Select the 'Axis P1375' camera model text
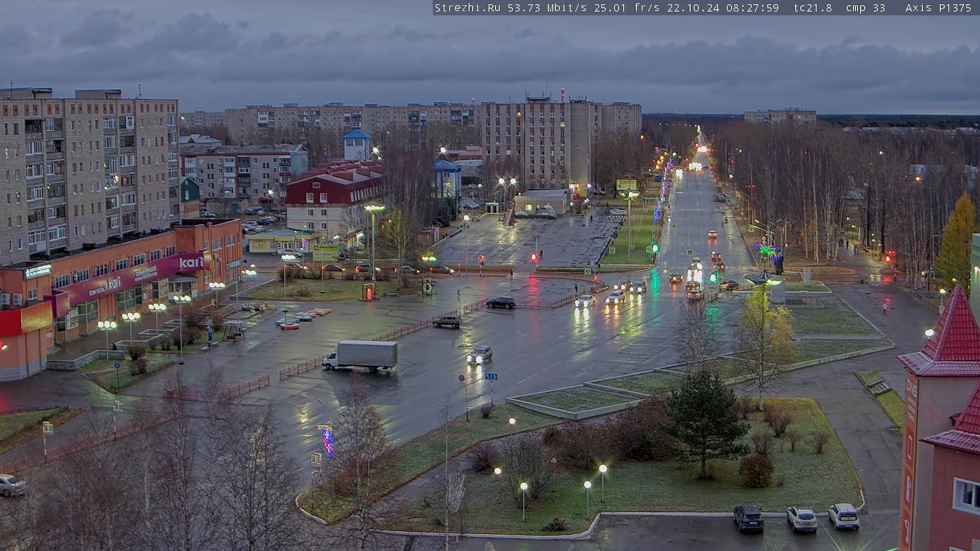Viewport: 980px width, 551px height. (939, 8)
